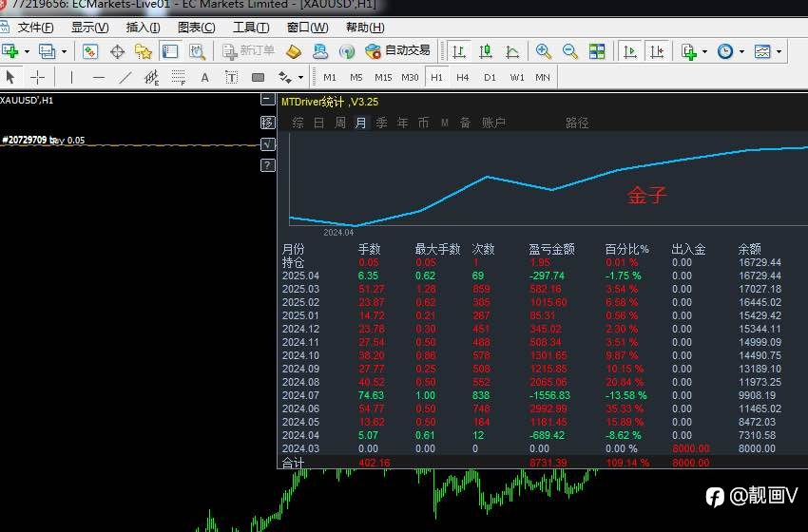Toggle chart shift
The height and width of the screenshot is (532, 808).
(x=657, y=51)
